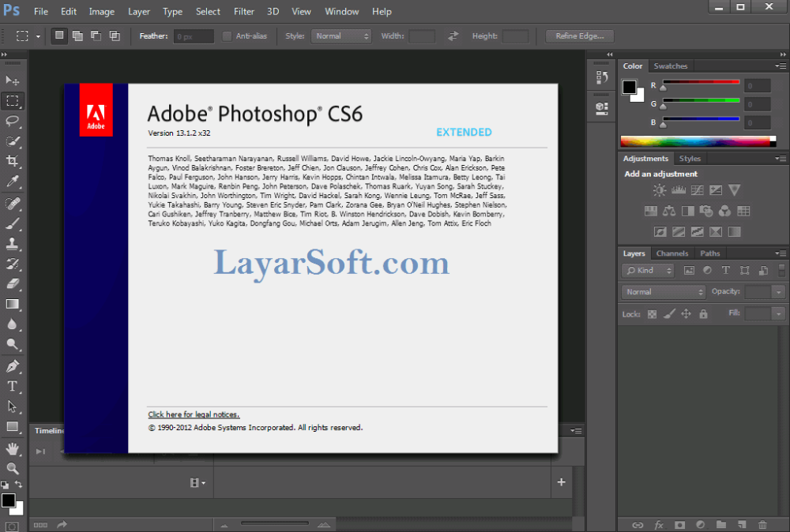Click the Feather input field
The width and height of the screenshot is (790, 532).
pos(194,36)
